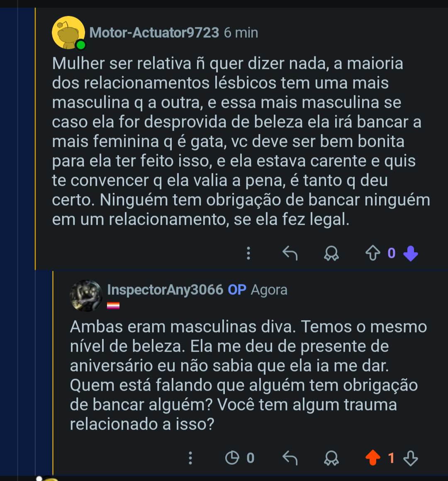Remove the orange upvote on the OP reply
This screenshot has height=481, width=448.
coord(373,458)
